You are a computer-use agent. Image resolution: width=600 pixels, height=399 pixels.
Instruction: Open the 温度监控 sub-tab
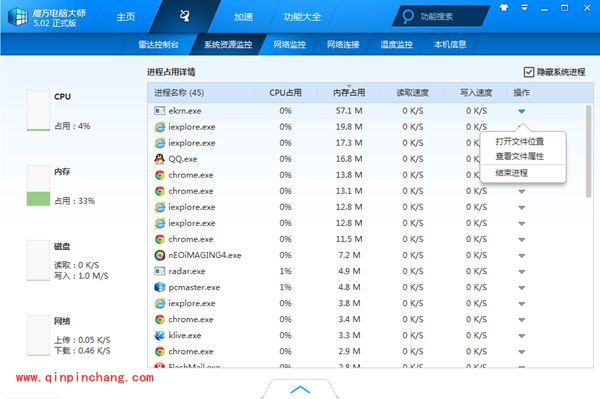pyautogui.click(x=396, y=44)
